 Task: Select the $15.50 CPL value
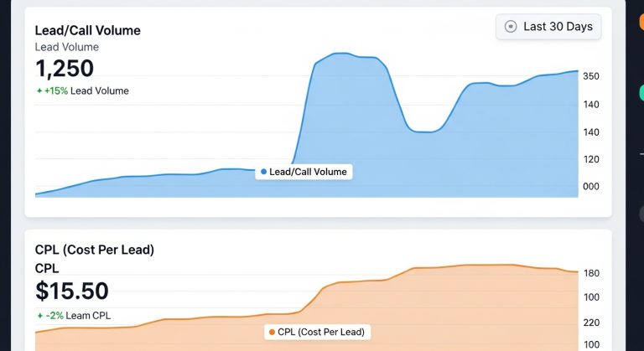pos(72,291)
